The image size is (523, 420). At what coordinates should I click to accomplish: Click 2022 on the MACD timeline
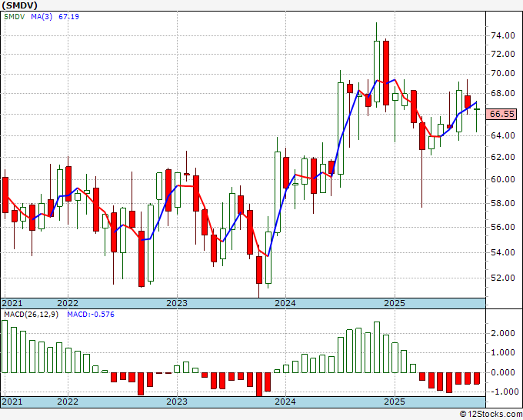coord(68,402)
